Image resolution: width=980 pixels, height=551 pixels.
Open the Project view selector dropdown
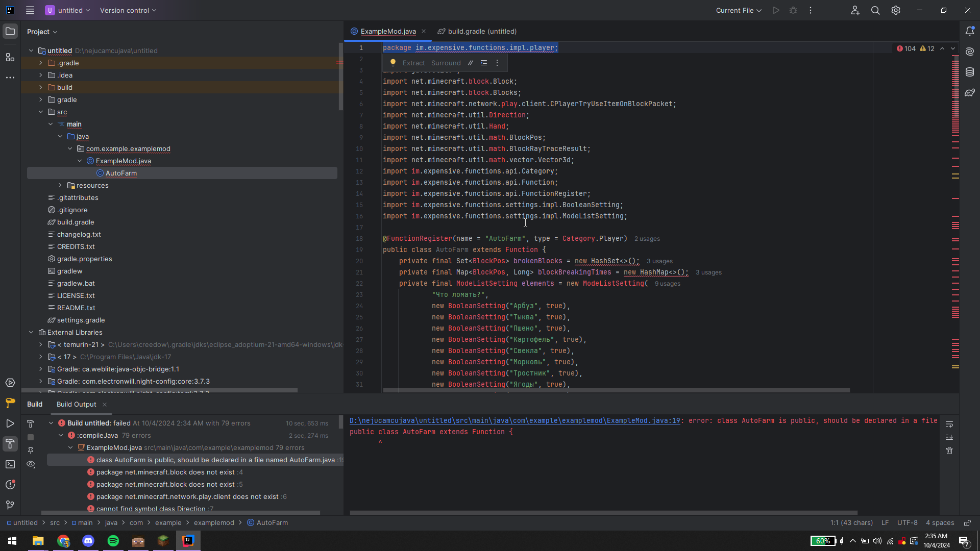42,32
